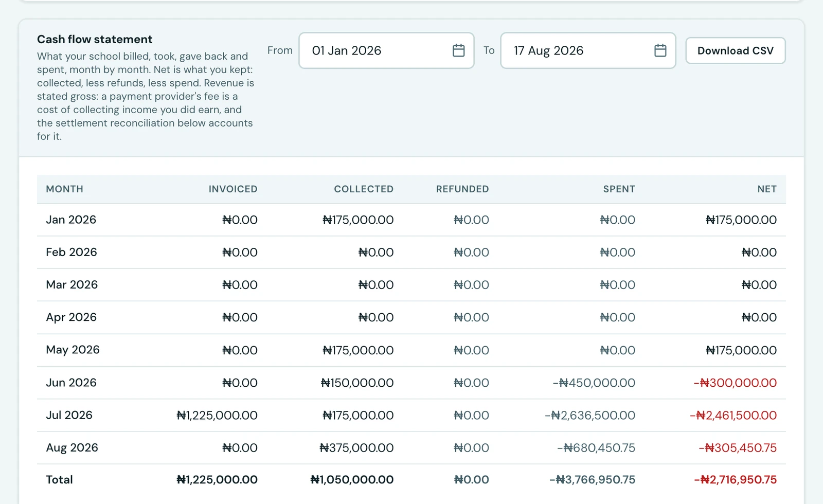Select the Aug 2026 row label
Image resolution: width=823 pixels, height=504 pixels.
72,447
